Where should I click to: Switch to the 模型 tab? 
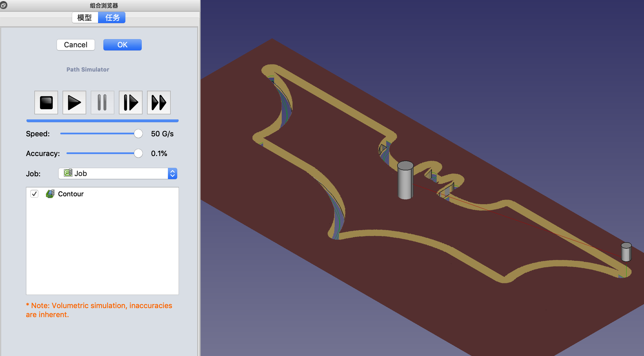tap(85, 17)
